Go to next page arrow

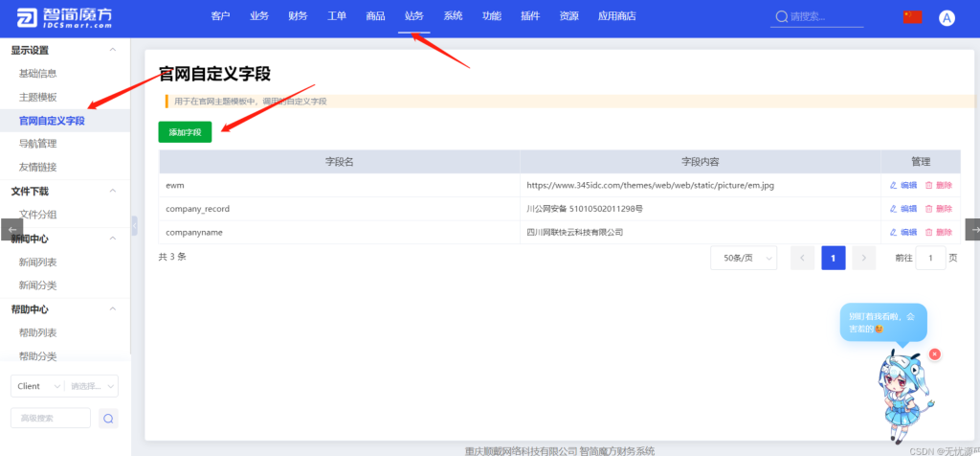coord(864,258)
